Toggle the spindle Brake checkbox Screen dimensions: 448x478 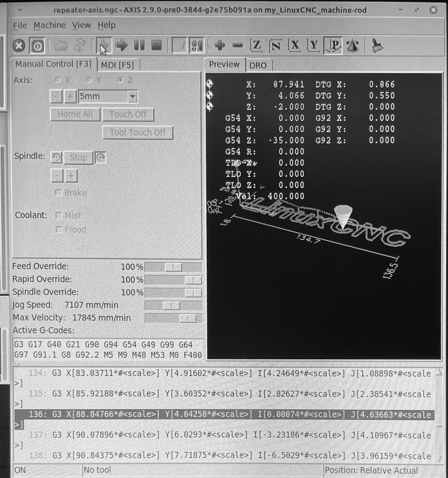tap(58, 193)
